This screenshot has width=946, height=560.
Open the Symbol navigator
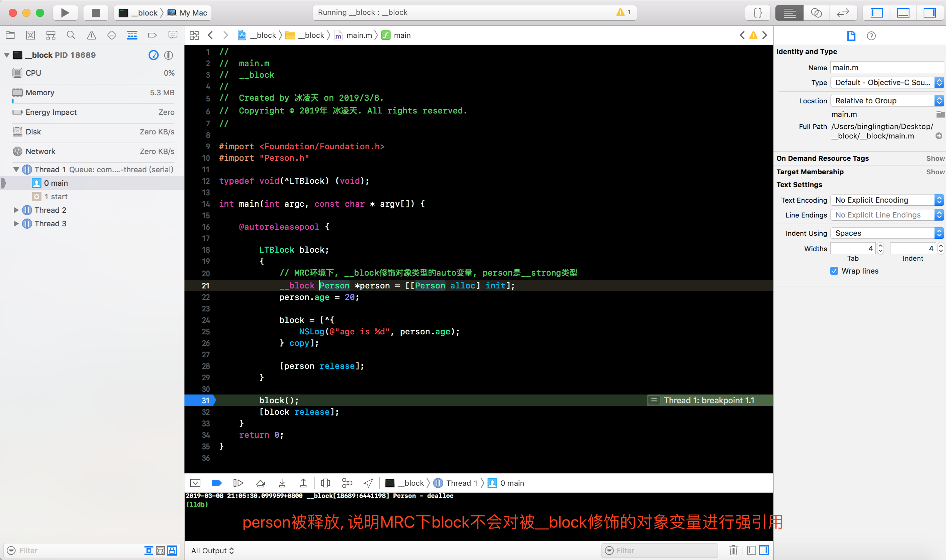[51, 35]
